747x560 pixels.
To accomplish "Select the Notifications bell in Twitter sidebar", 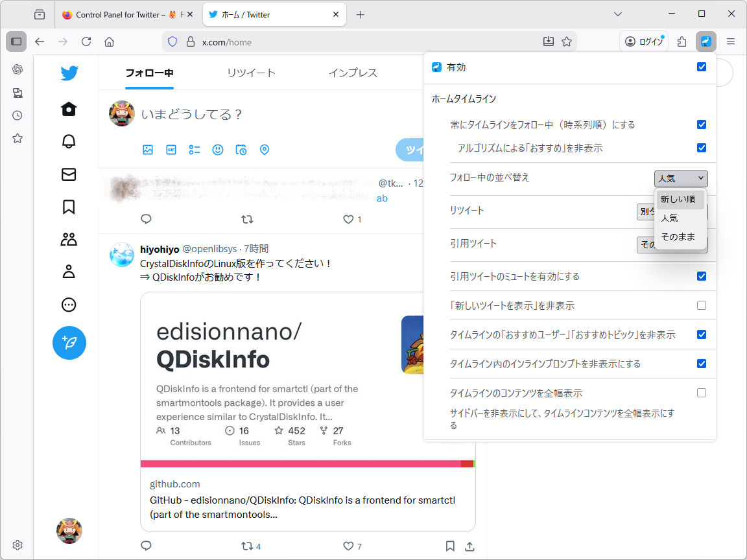I will pos(69,141).
